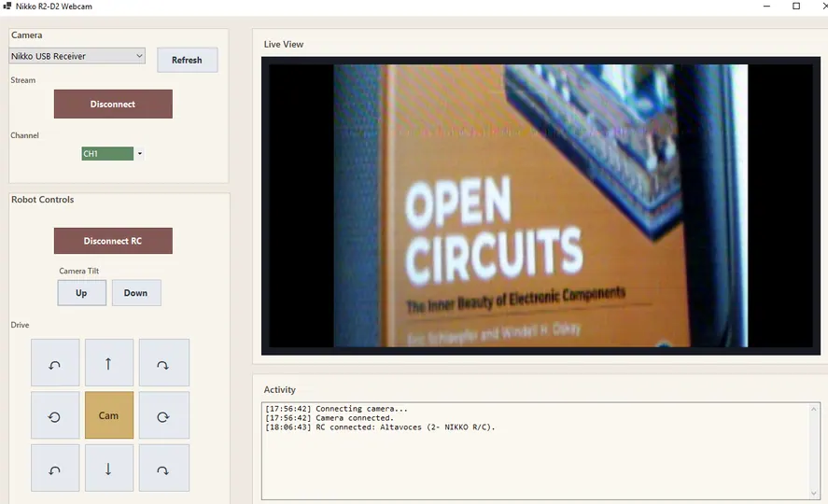The image size is (828, 504).
Task: Spin robot counterclockwise with circular arrow button
Action: pos(55,415)
